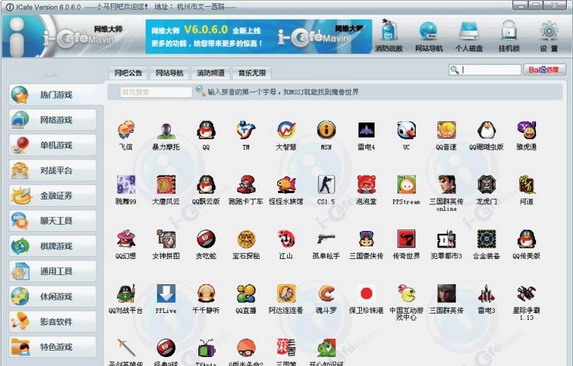
Task: Open the TM messenger icon
Action: point(246,130)
